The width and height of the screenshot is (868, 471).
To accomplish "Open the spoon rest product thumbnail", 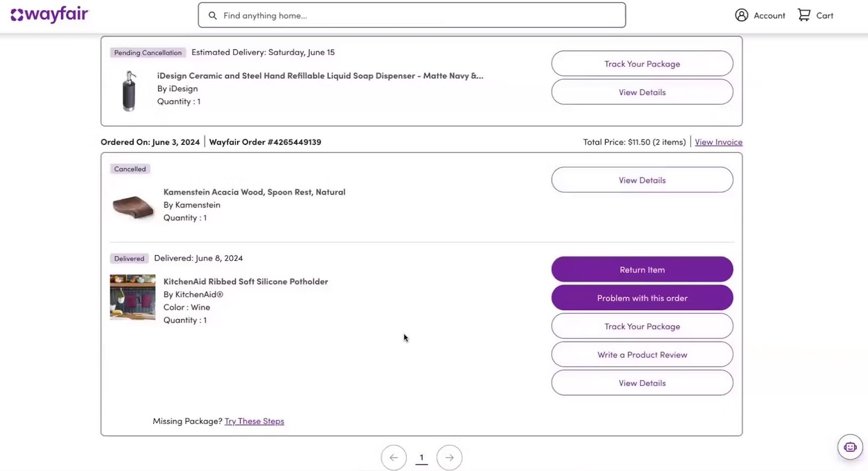I will tap(132, 206).
